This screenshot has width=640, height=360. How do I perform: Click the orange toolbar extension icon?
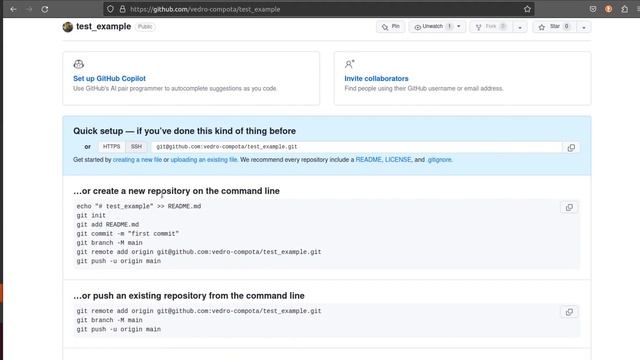[x=609, y=9]
